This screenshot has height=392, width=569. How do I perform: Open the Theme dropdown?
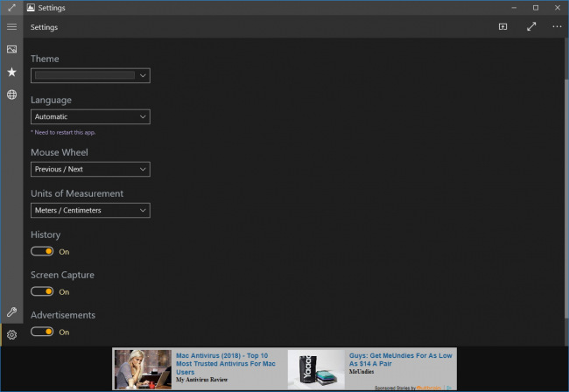[x=90, y=75]
